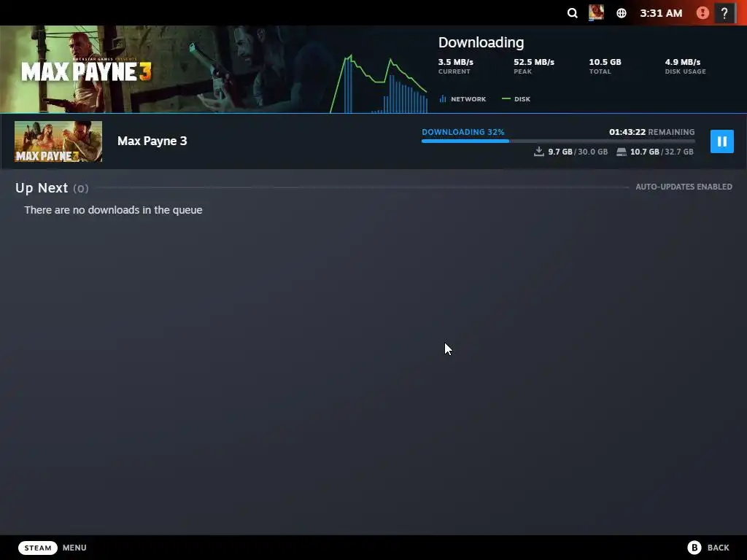
Task: Click 'There are no downloads in the queue'
Action: [x=113, y=210]
